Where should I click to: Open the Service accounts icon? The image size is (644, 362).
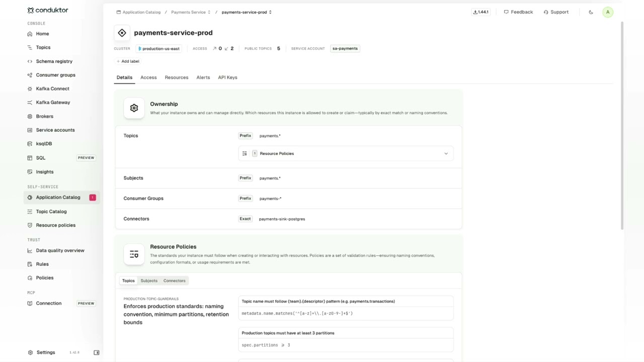pos(30,130)
